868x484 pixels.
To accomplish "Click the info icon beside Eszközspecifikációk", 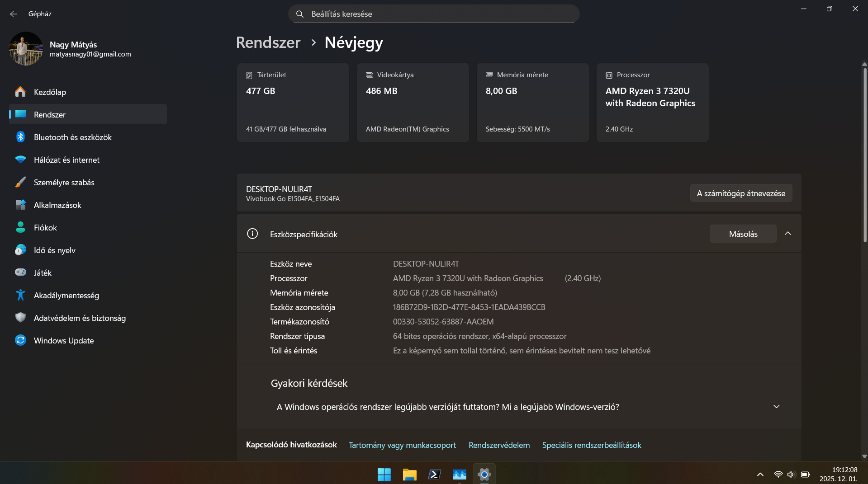I will [x=252, y=234].
